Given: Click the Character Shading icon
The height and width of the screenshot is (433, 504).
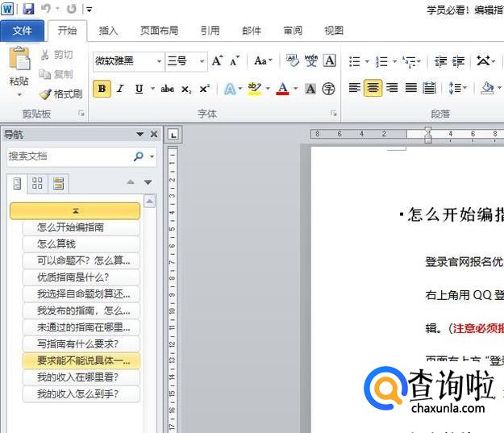Looking at the screenshot, I should (x=310, y=89).
